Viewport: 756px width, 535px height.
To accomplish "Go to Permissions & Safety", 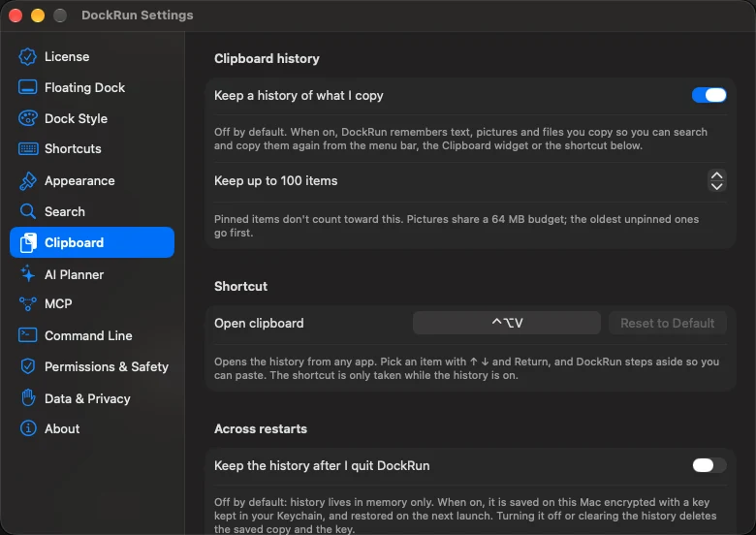I will [107, 366].
